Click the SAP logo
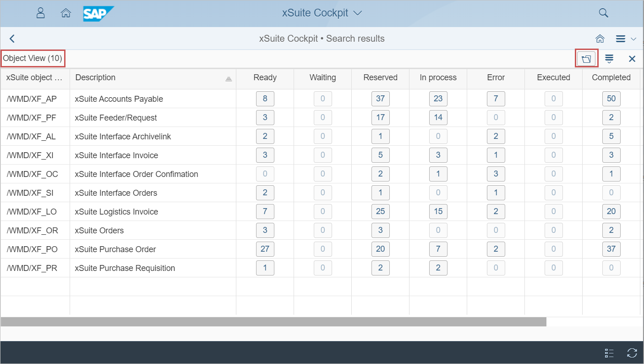644x364 pixels. pos(98,13)
